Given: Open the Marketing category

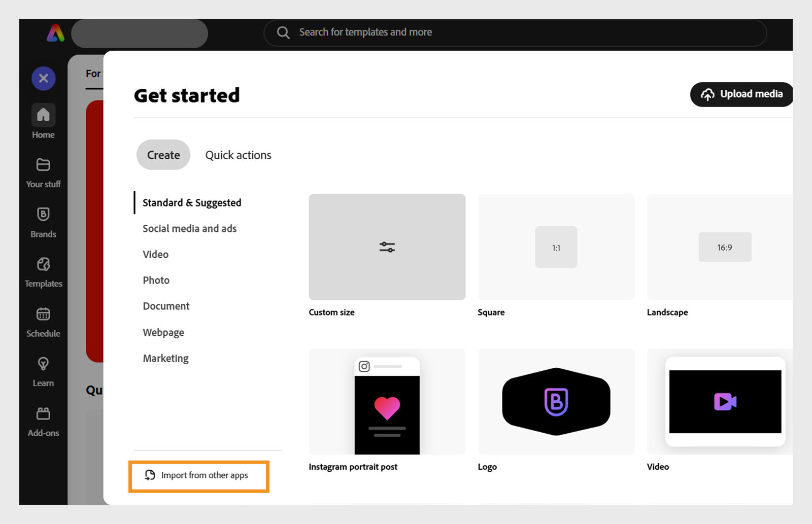Looking at the screenshot, I should (165, 358).
